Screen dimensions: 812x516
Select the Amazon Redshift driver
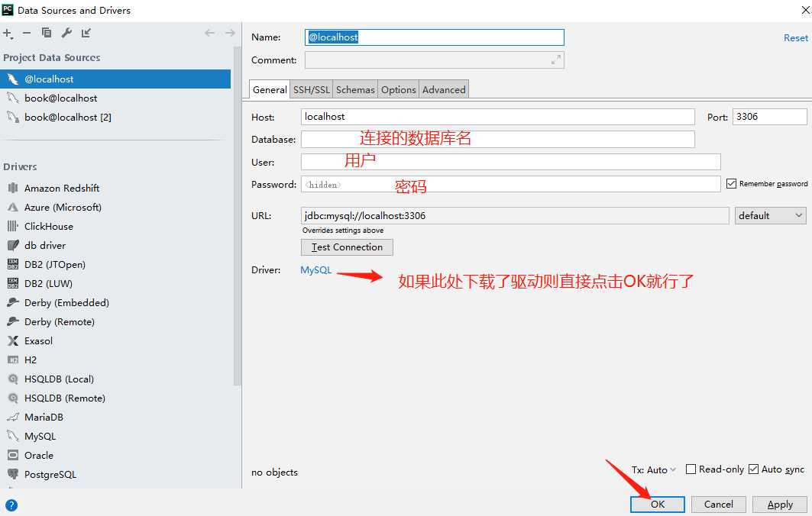pos(62,188)
